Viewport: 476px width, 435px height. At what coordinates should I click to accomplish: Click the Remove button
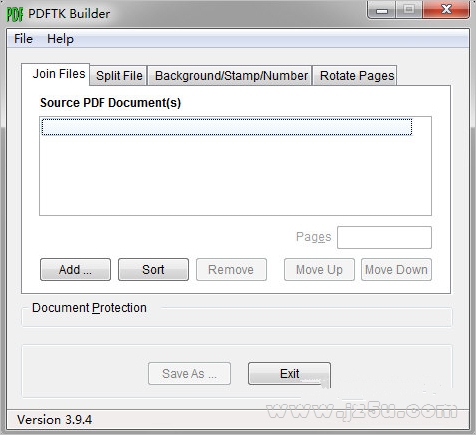click(x=231, y=269)
